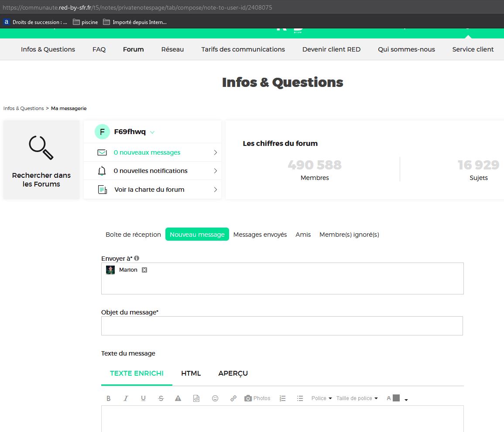Switch to TEXTE ENRICHI tab
504x432 pixels.
click(x=137, y=373)
